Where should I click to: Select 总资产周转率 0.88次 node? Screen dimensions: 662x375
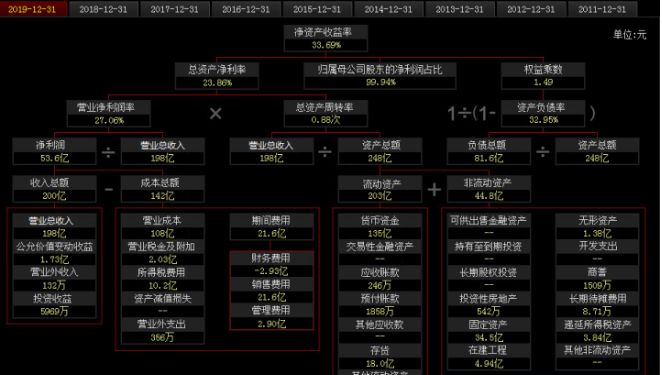pos(326,114)
